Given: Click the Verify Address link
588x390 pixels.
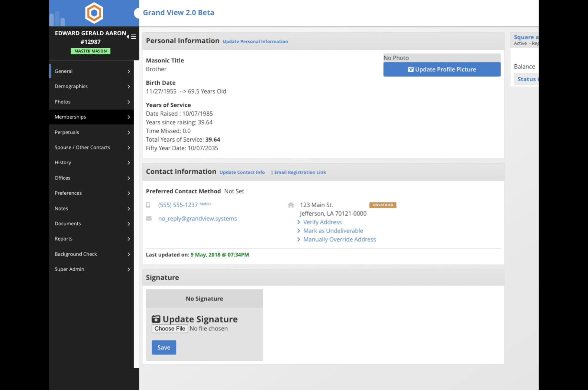Looking at the screenshot, I should [x=322, y=222].
